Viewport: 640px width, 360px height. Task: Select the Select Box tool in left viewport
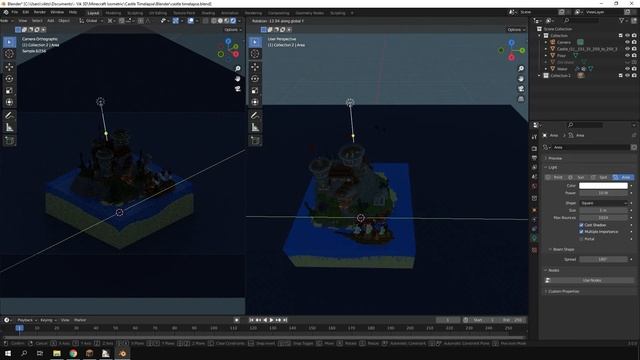pos(9,42)
